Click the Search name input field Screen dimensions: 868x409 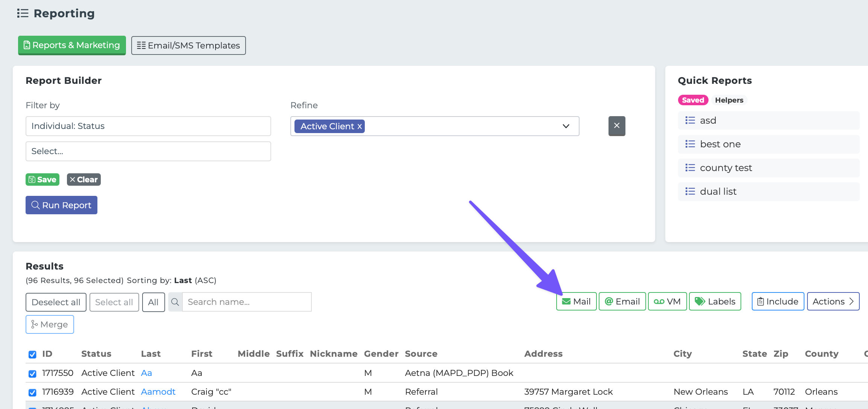pos(247,302)
